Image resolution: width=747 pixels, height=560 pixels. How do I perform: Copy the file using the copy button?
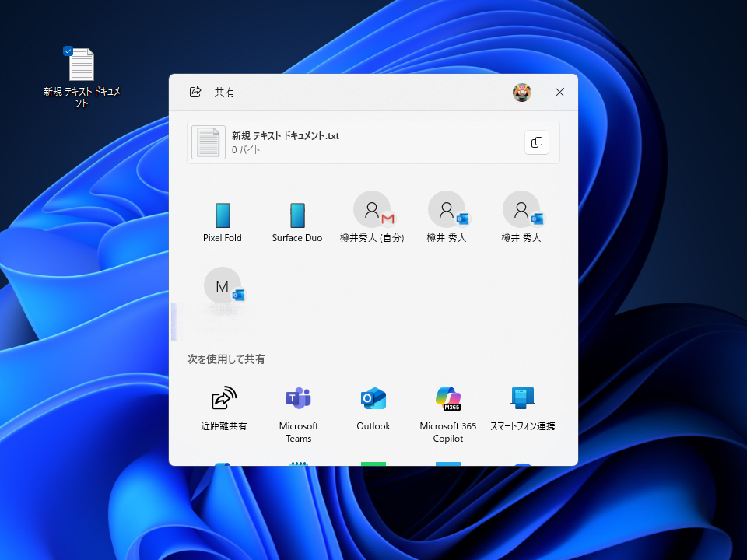pos(537,142)
